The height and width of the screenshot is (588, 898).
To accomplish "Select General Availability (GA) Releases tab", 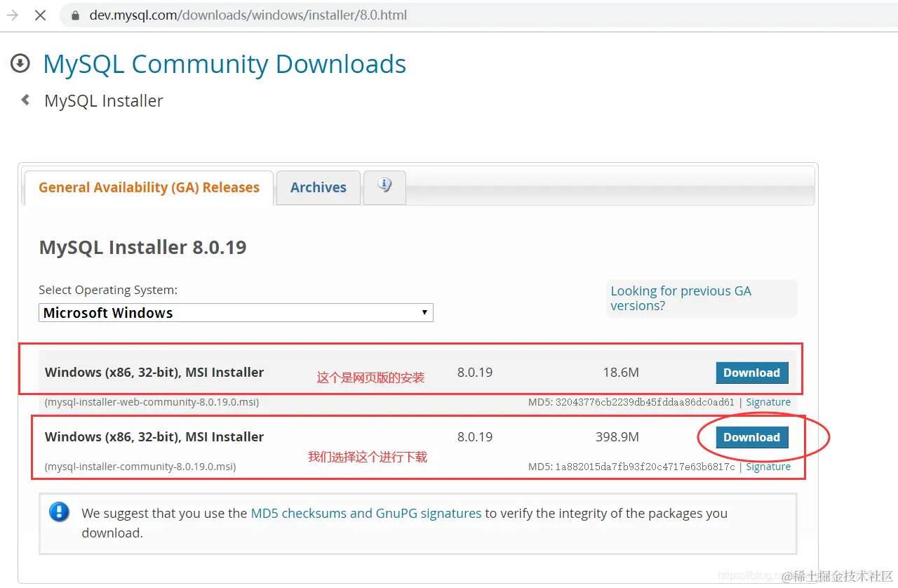I will (149, 187).
